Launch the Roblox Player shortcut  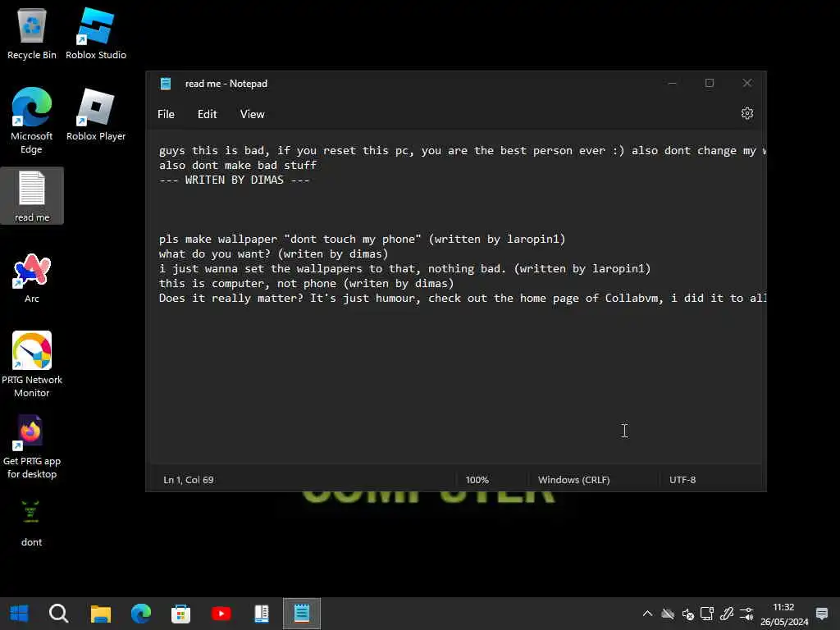point(96,115)
